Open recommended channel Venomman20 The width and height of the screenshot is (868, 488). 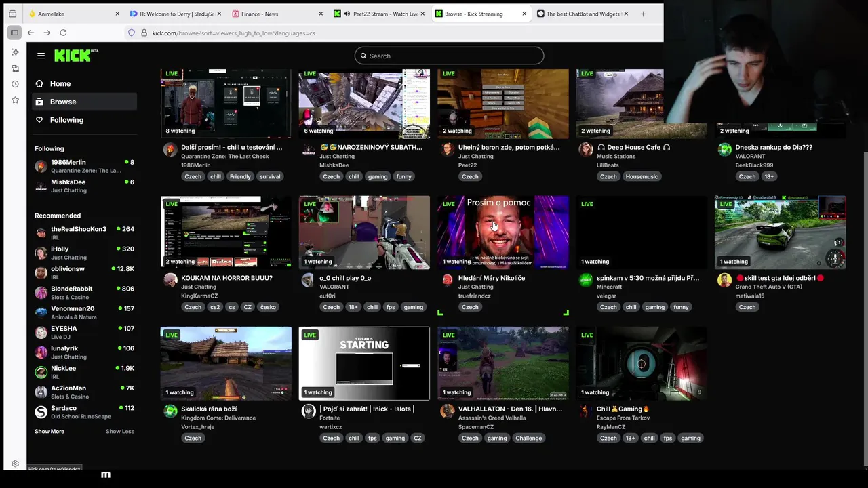84,312
